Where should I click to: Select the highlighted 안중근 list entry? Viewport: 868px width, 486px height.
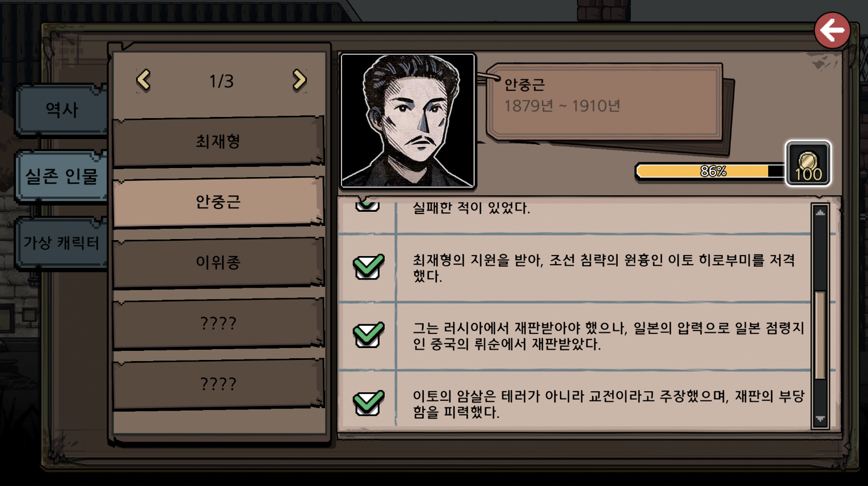[218, 202]
